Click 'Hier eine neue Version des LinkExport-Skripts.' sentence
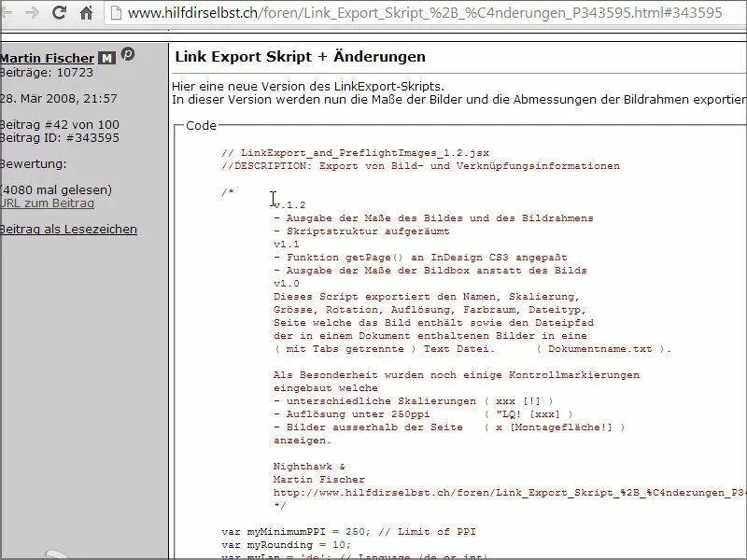 pos(308,87)
